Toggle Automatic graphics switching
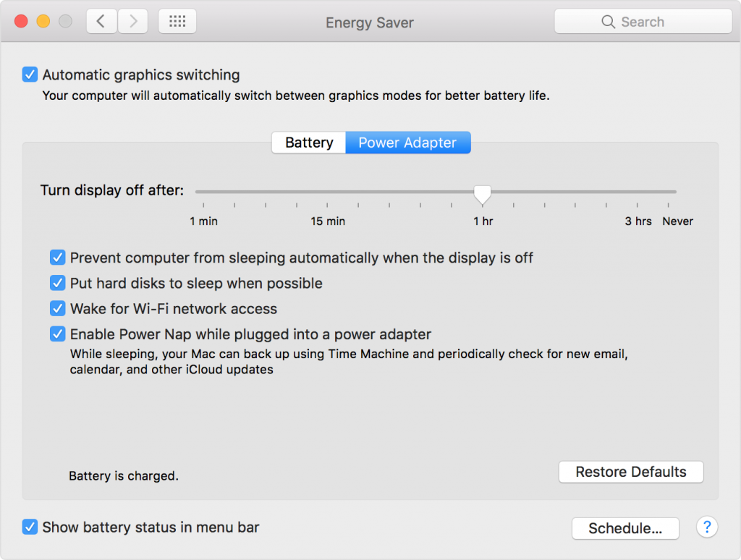 (x=30, y=75)
